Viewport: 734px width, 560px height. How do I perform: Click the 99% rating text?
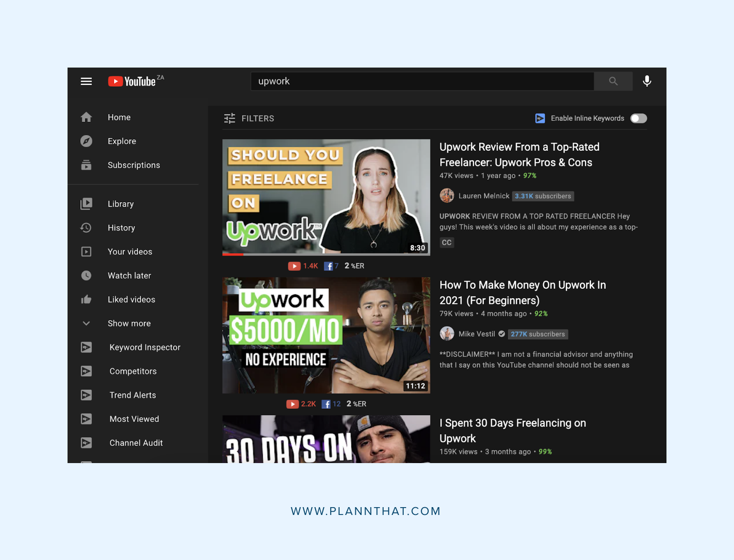545,452
